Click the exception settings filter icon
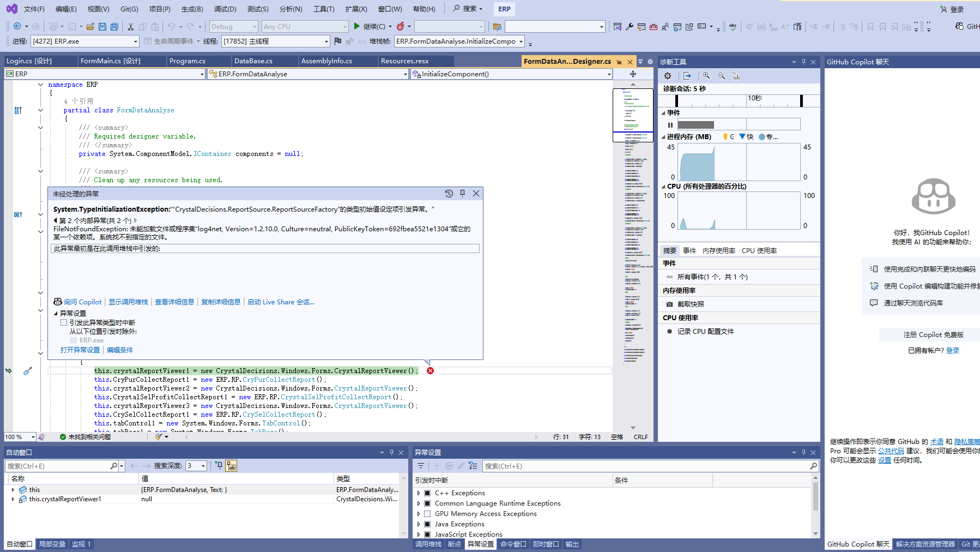The height and width of the screenshot is (552, 980). click(x=421, y=466)
